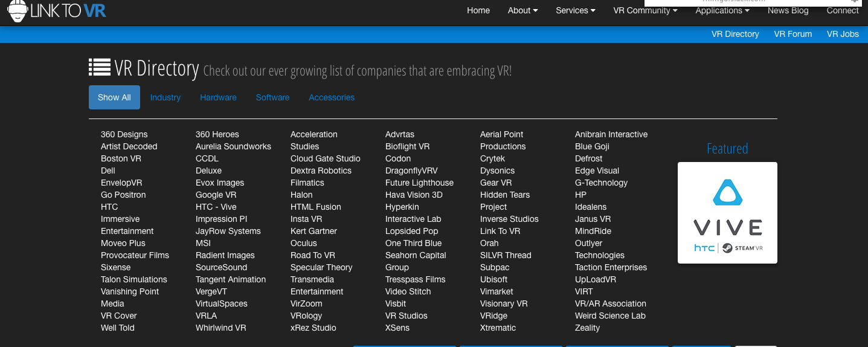The height and width of the screenshot is (347, 868).
Task: Open the Ubisoft listing
Action: point(494,279)
